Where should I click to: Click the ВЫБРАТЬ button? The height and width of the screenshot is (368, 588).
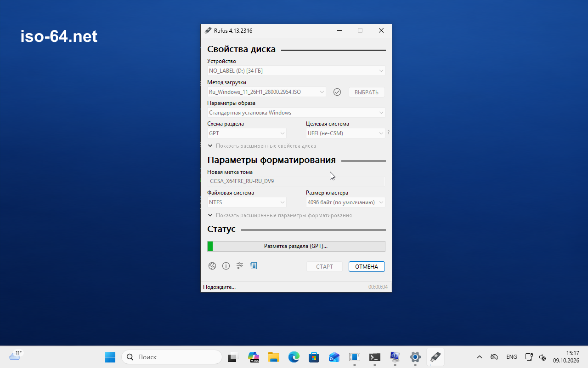(367, 92)
